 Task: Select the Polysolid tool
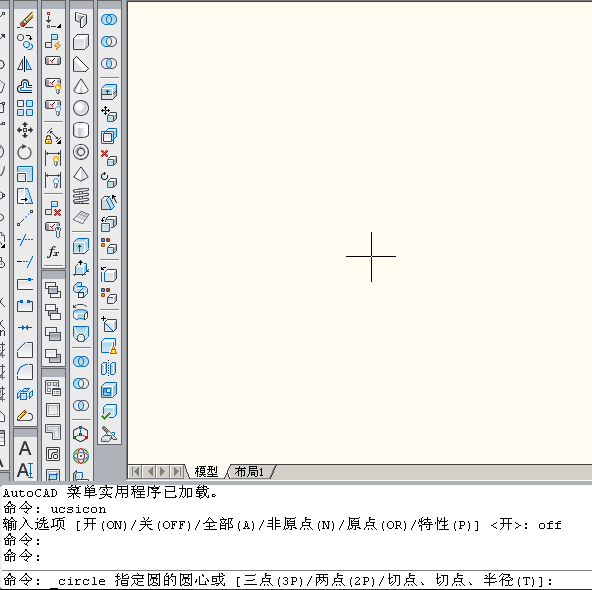coord(81,20)
